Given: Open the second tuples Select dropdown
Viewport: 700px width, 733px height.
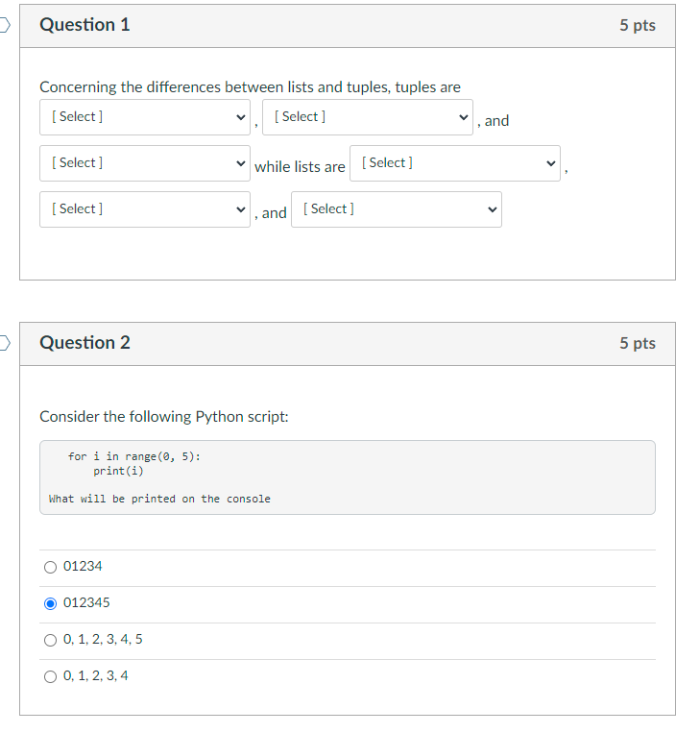Looking at the screenshot, I should click(368, 117).
